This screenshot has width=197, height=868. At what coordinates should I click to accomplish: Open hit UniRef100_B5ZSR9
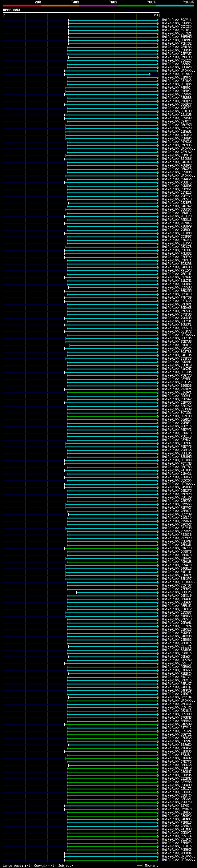(x=177, y=128)
